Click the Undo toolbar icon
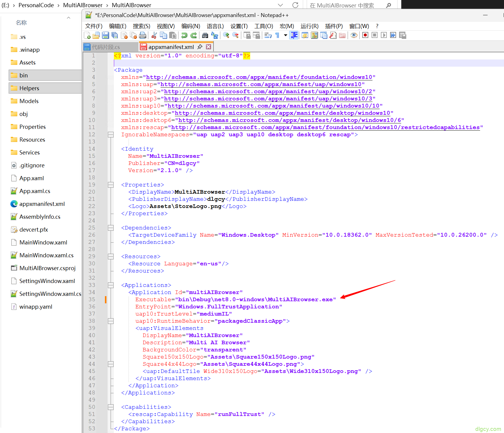 184,35
